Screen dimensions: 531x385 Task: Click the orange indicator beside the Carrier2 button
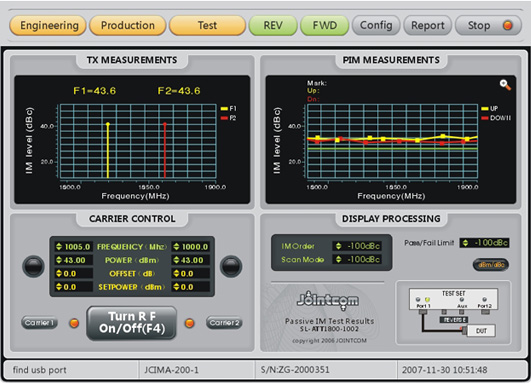(190, 323)
